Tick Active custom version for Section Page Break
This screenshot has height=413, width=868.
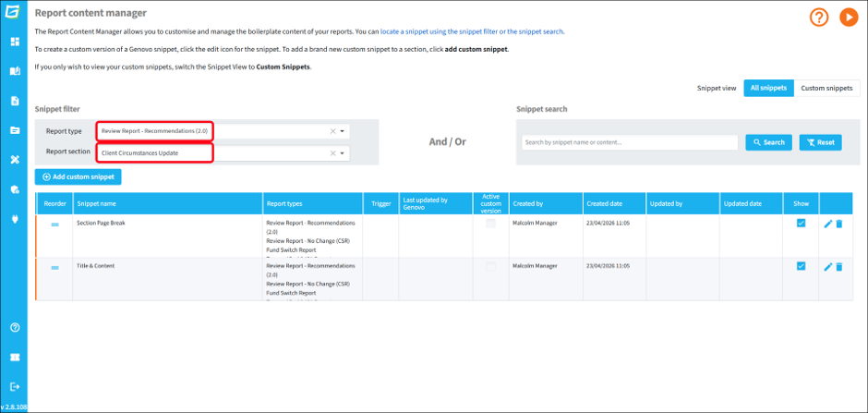click(490, 224)
